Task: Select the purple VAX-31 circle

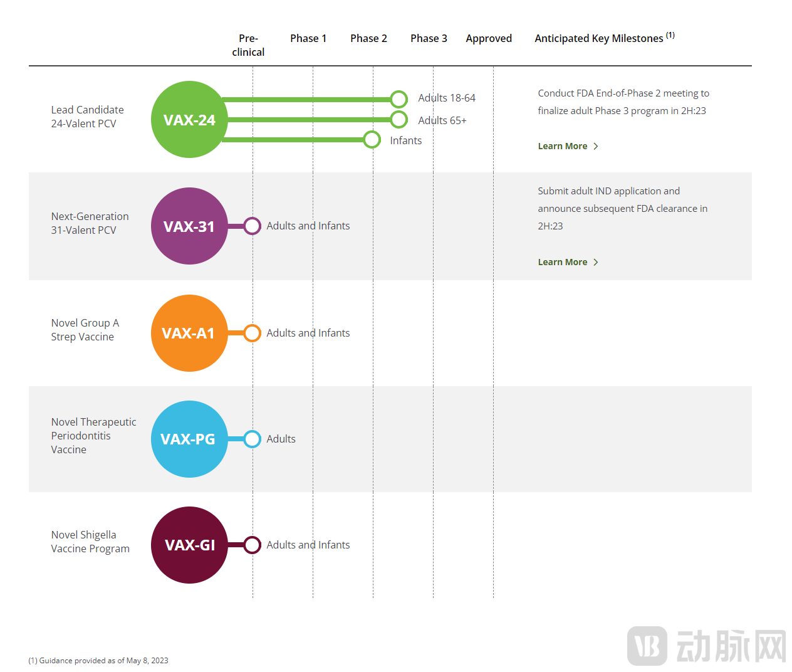Action: point(189,226)
